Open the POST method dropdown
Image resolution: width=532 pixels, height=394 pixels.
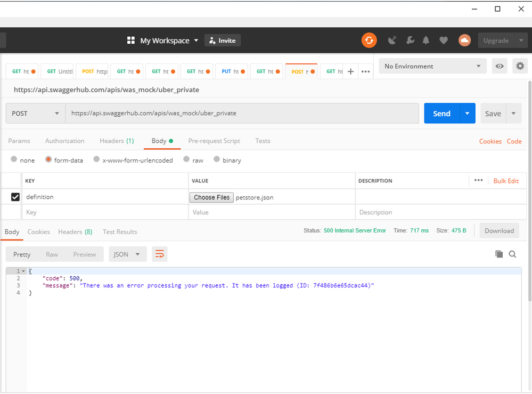pos(35,114)
